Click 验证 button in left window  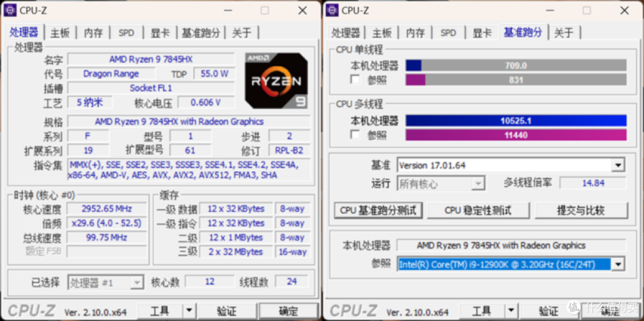point(227,310)
